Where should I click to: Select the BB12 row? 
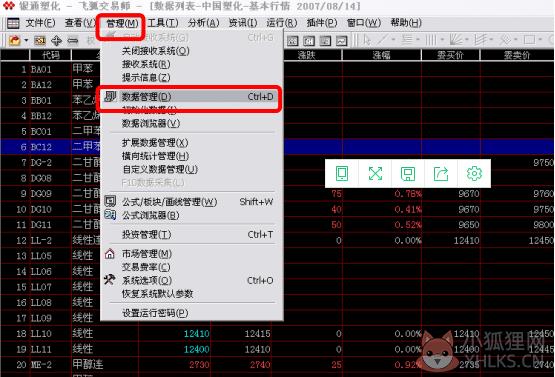tap(50, 116)
